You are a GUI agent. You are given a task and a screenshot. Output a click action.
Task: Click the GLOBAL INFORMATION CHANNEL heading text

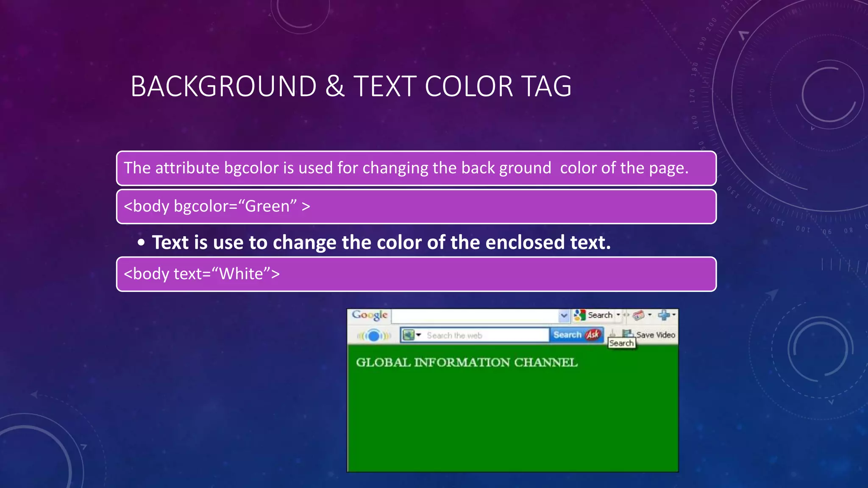point(467,363)
